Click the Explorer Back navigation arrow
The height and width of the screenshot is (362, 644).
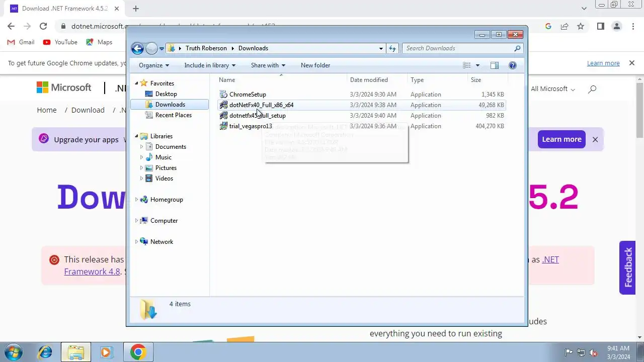[137, 48]
